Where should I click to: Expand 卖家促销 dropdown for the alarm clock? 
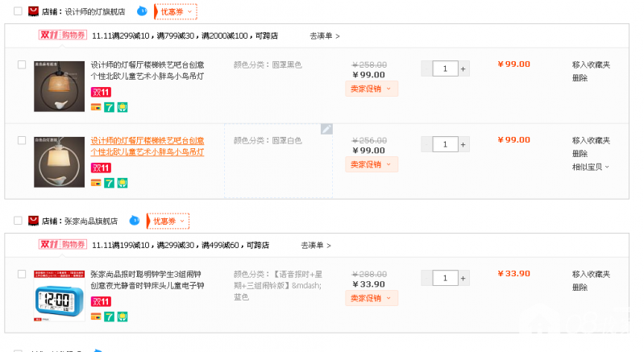coord(372,298)
